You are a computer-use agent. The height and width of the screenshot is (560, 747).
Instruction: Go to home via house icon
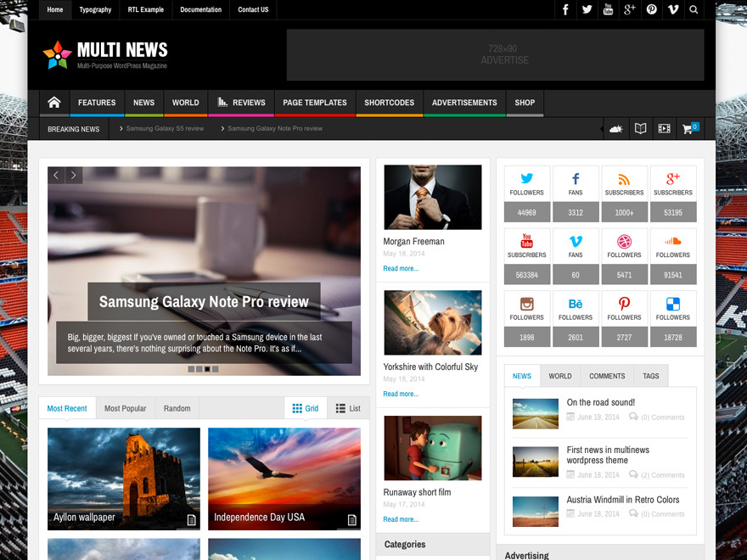pyautogui.click(x=54, y=103)
